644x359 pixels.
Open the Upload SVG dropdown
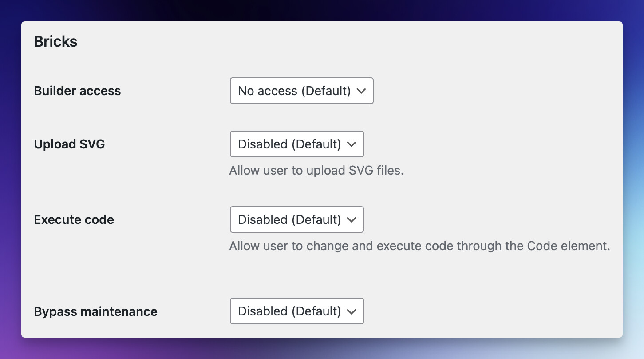pos(296,144)
